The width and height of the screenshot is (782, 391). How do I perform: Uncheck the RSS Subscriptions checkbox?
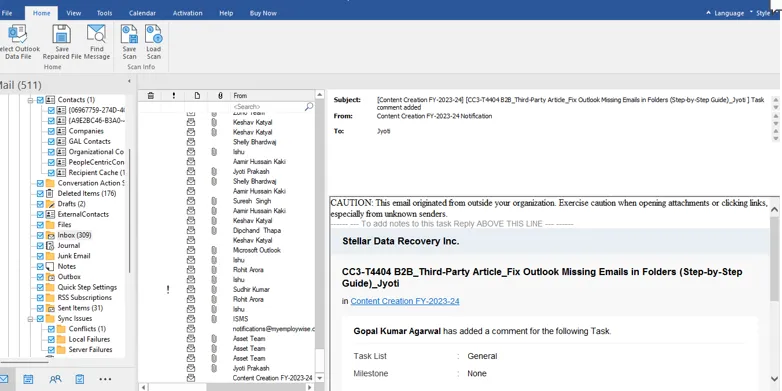pyautogui.click(x=40, y=298)
